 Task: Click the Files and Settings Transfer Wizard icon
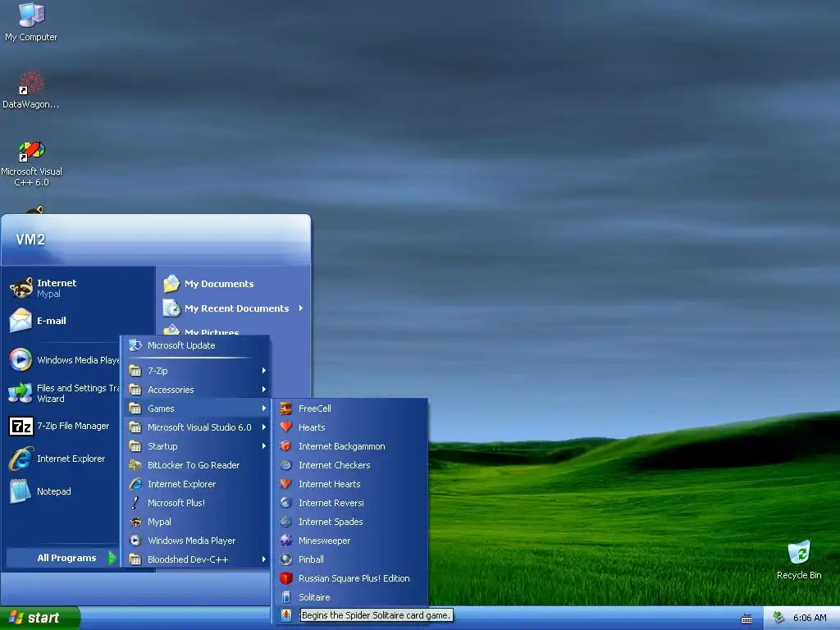click(x=21, y=393)
